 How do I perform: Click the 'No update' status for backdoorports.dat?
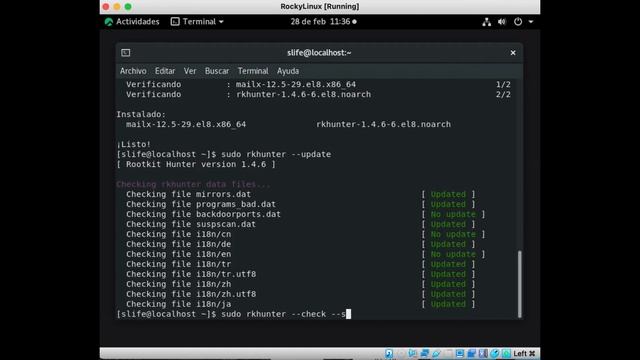(x=453, y=214)
